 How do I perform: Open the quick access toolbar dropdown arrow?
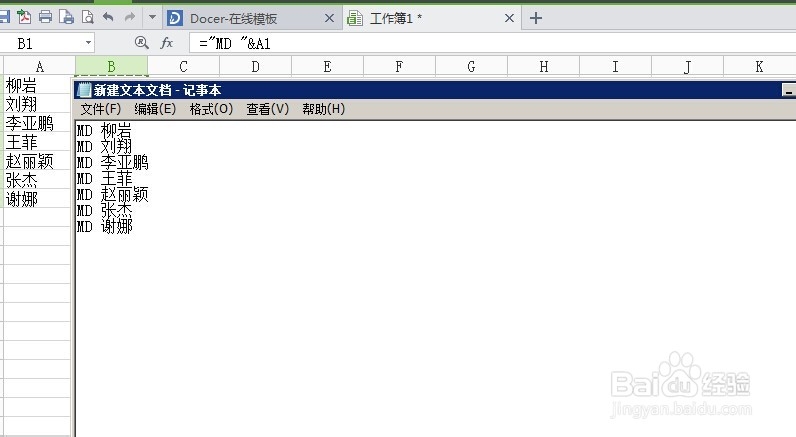point(152,17)
